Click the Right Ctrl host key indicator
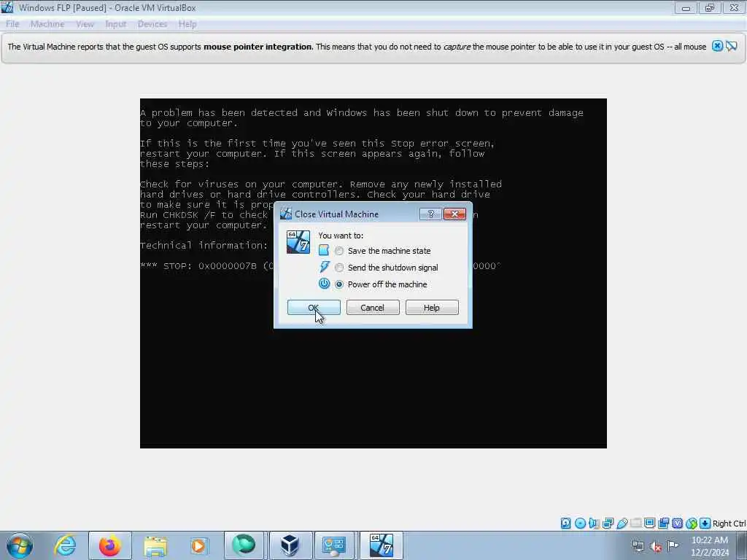 pos(729,524)
